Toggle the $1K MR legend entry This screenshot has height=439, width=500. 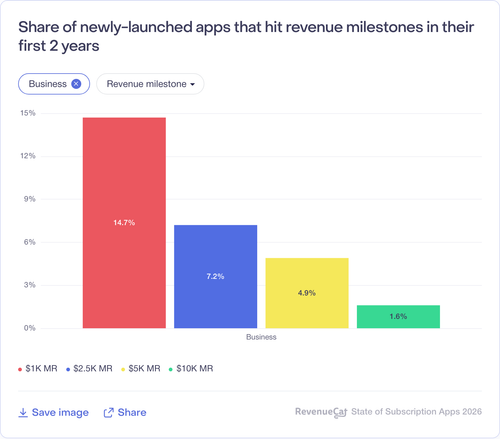pos(38,369)
